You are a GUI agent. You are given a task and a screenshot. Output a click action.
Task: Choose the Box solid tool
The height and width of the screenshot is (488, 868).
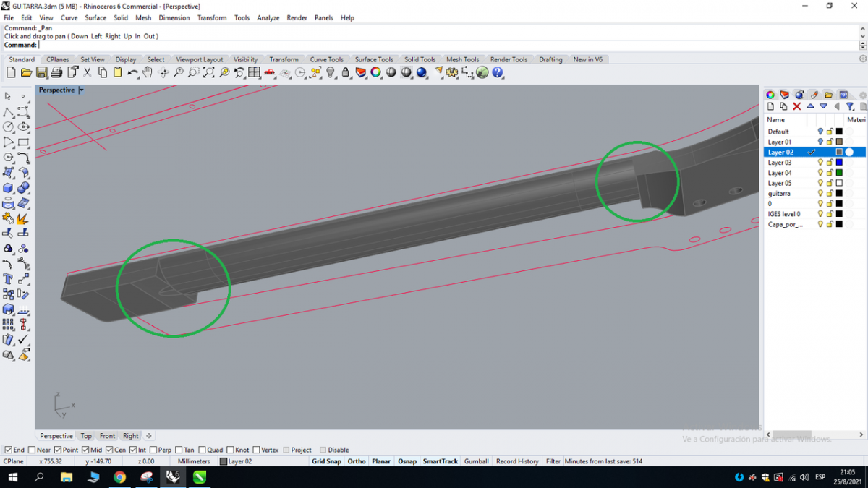point(8,188)
